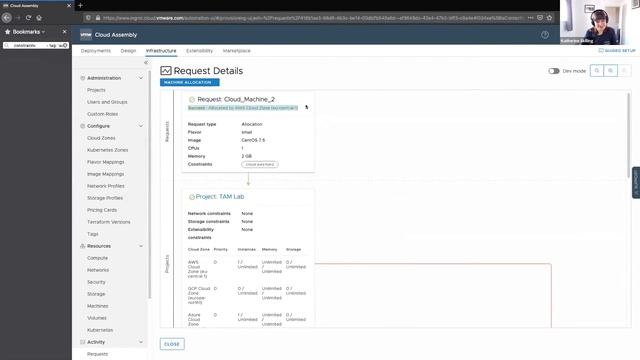Image resolution: width=640 pixels, height=360 pixels.
Task: Open a new browser tab with plus
Action: click(80, 5)
